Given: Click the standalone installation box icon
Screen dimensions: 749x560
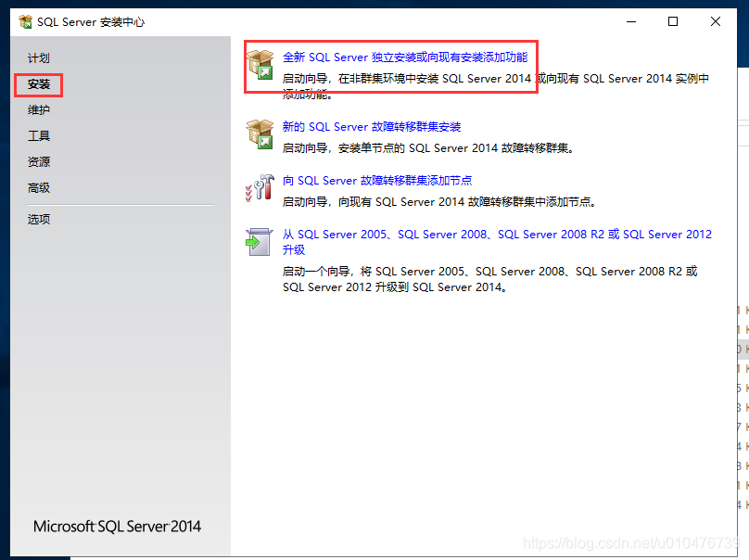Looking at the screenshot, I should pos(260,65).
